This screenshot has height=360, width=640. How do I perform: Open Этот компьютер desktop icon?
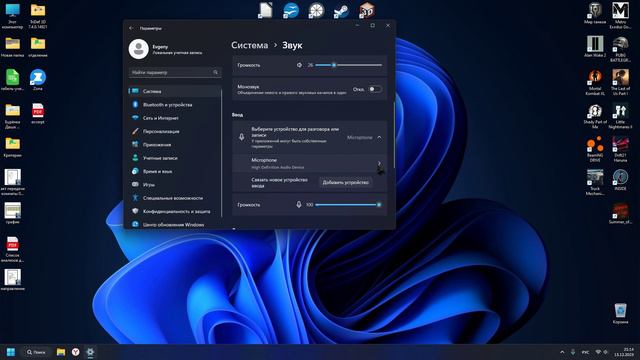[x=12, y=16]
